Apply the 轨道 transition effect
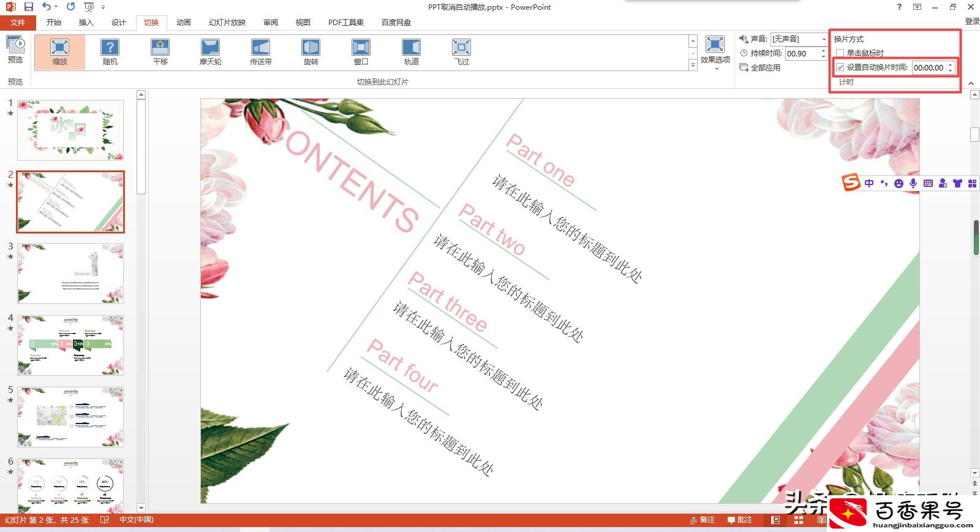980x532 pixels. [x=412, y=51]
